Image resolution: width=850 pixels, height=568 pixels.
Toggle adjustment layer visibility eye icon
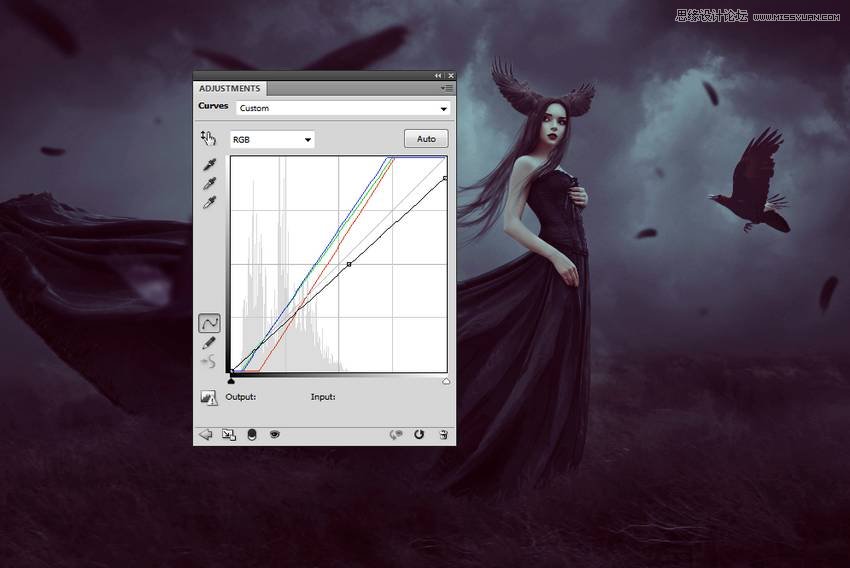pos(274,435)
